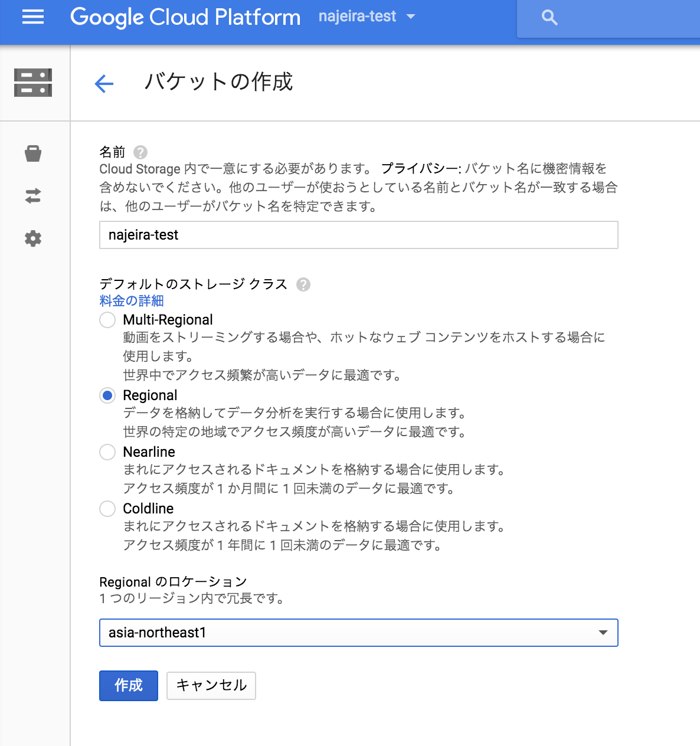The height and width of the screenshot is (746, 700).
Task: Click the search magnifier icon
Action: coord(549,18)
